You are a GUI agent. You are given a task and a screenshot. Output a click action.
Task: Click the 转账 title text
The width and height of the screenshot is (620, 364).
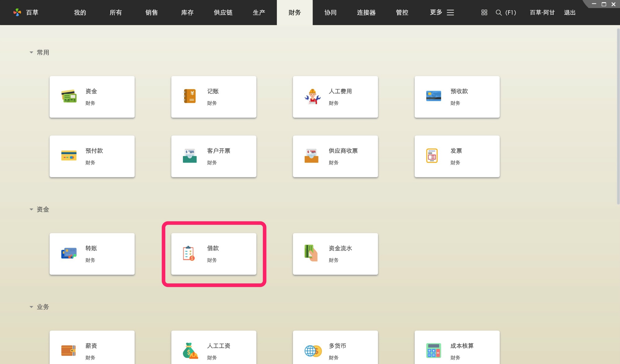coord(91,248)
